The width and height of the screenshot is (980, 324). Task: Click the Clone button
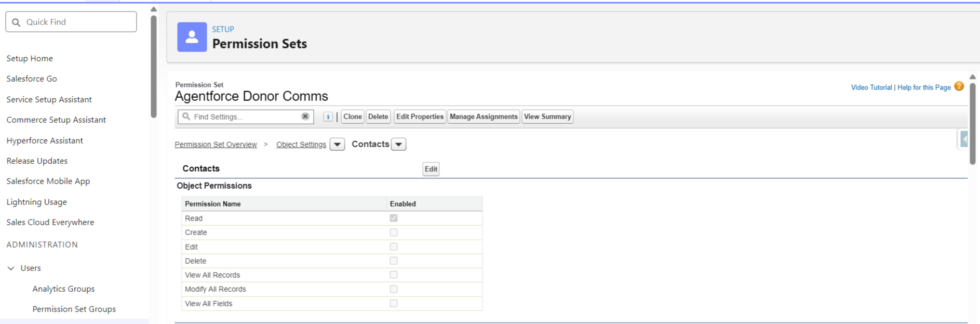pos(353,116)
